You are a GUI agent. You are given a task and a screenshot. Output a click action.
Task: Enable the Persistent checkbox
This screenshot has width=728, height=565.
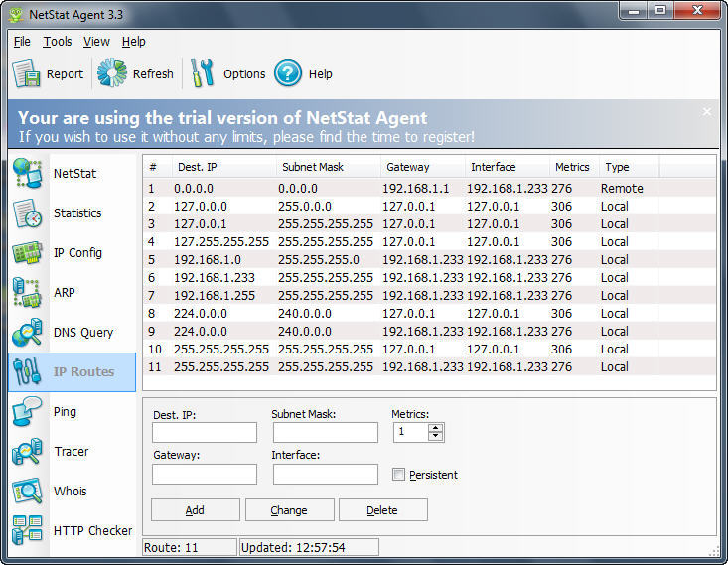398,474
